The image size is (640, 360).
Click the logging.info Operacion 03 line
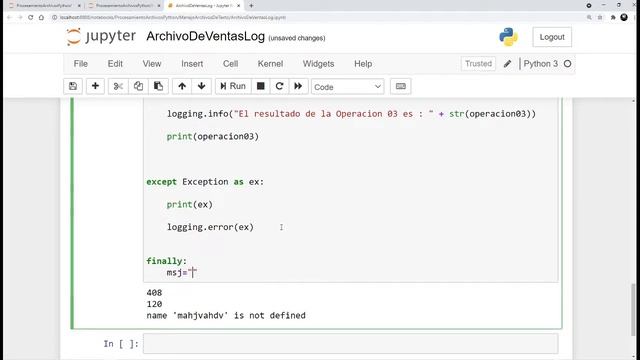coord(351,114)
